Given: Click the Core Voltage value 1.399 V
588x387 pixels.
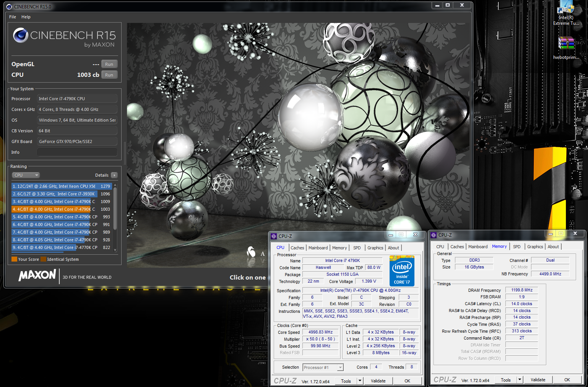Looking at the screenshot, I should pos(369,281).
